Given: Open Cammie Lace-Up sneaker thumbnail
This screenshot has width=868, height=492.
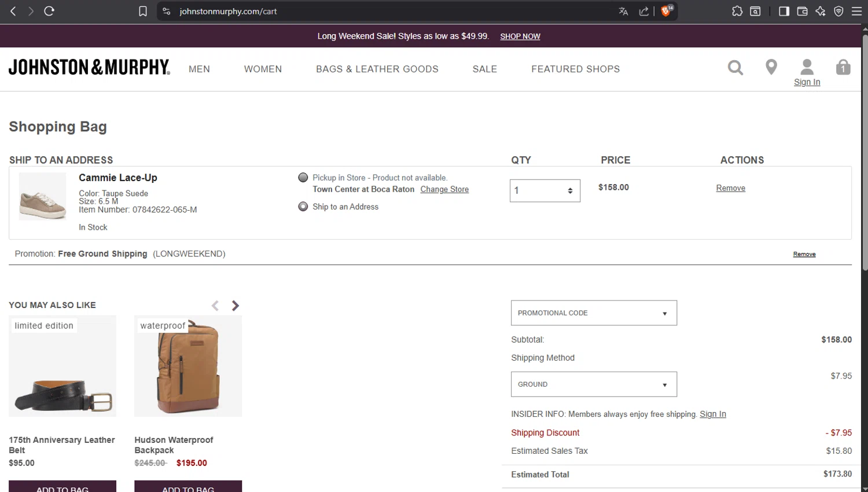Looking at the screenshot, I should click(43, 197).
